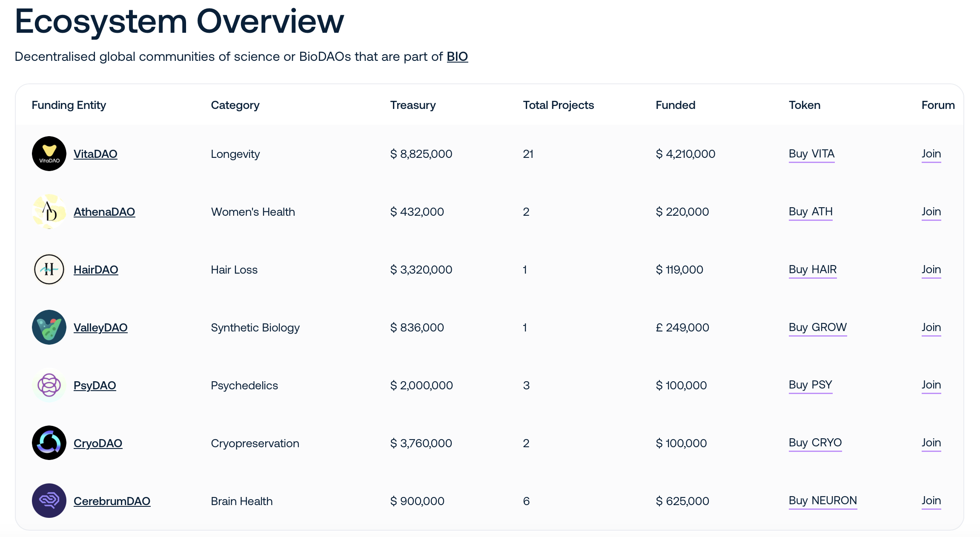Click the AthenaDAO logo icon
Screen dimensions: 980x537
click(x=49, y=211)
